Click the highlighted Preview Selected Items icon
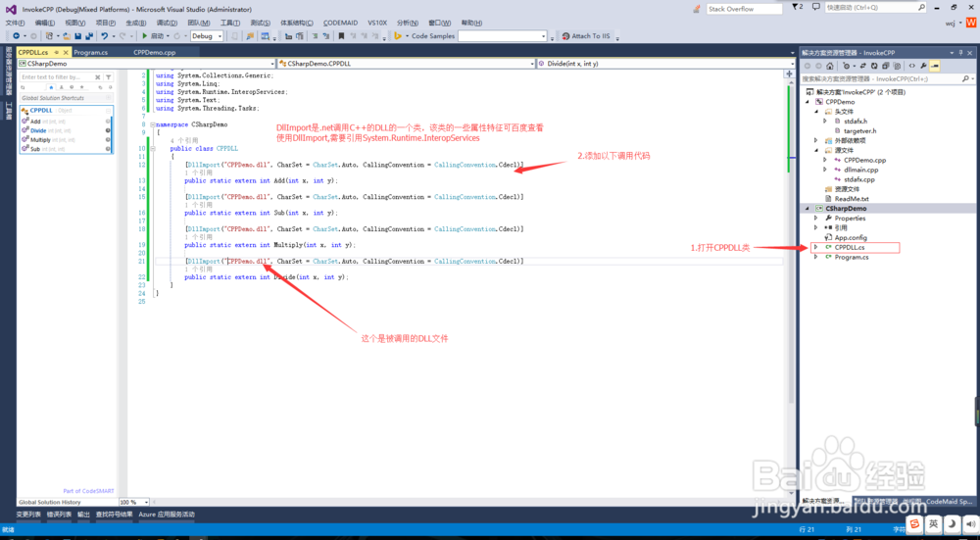This screenshot has height=540, width=980. 934,66
